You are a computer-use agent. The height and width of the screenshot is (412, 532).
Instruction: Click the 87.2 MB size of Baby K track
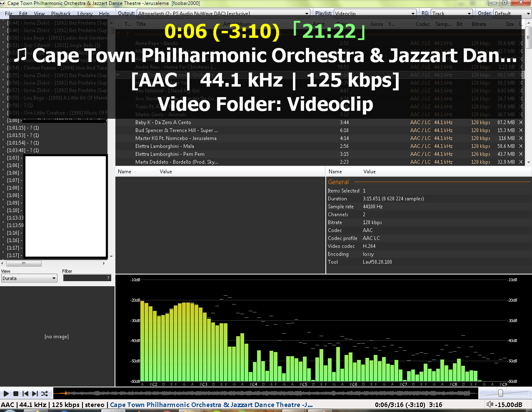pos(506,122)
